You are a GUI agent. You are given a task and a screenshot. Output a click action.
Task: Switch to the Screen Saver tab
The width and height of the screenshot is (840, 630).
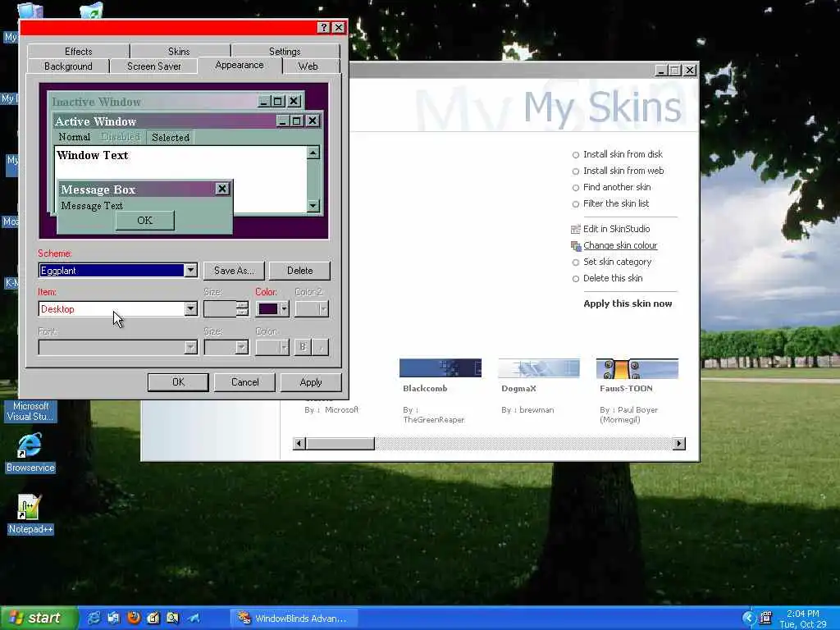153,66
